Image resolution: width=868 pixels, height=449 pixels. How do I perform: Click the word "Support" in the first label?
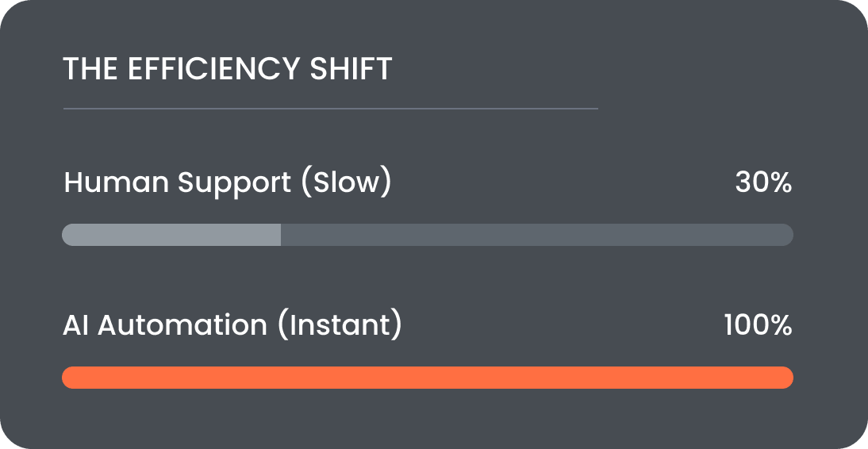point(234,183)
